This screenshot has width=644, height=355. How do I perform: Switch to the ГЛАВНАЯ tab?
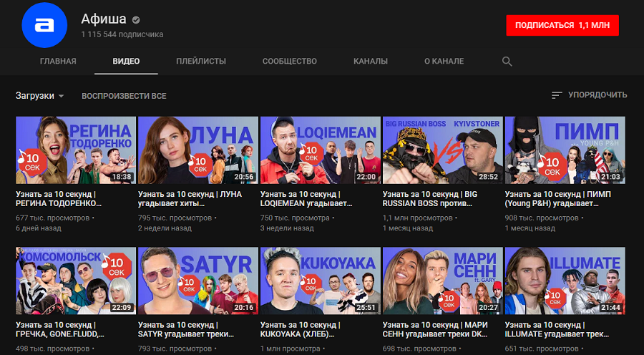pos(58,62)
